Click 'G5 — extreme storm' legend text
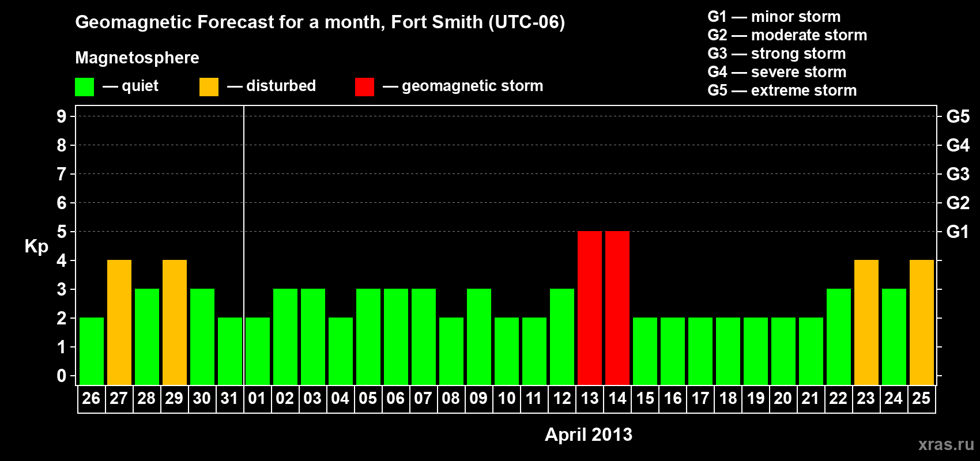Image resolution: width=980 pixels, height=461 pixels. 782,90
